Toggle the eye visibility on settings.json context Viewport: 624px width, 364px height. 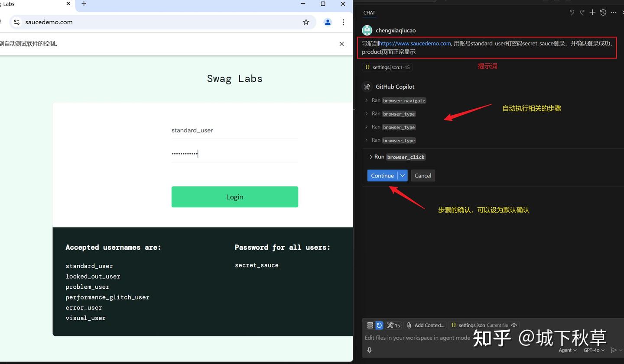(514, 325)
